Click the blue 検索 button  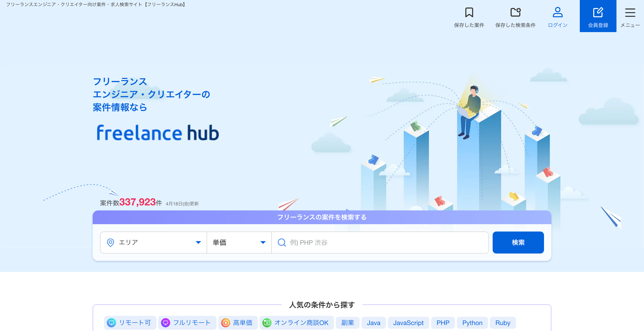coord(518,242)
